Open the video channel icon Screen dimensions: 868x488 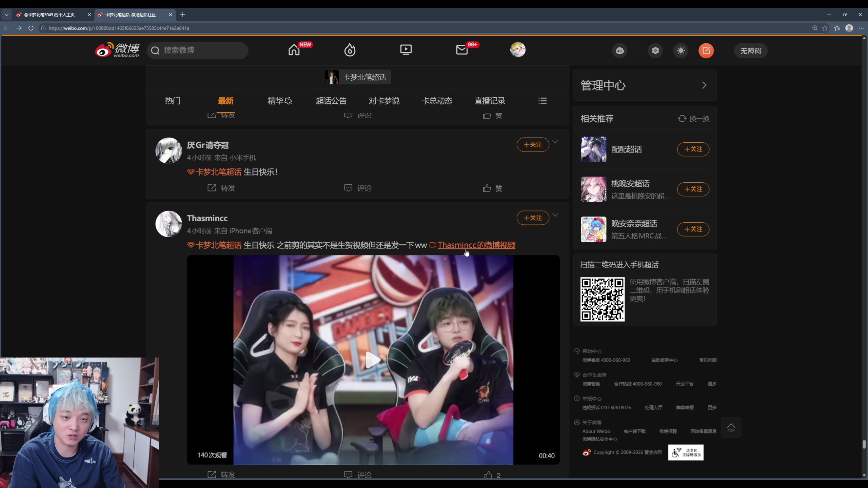click(x=406, y=50)
